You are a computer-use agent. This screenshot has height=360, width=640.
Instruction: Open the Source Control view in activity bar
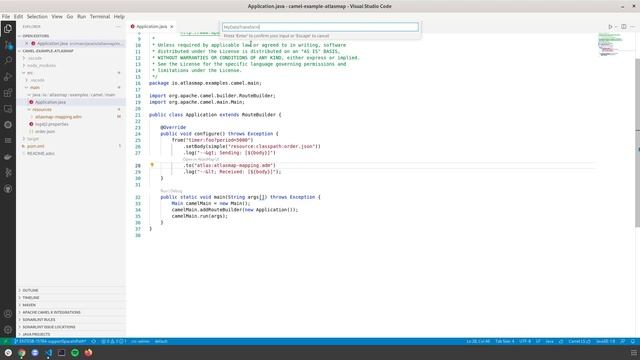click(8, 44)
